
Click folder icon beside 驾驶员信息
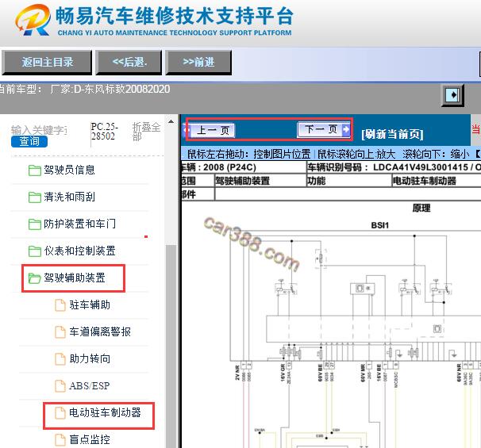pyautogui.click(x=35, y=170)
